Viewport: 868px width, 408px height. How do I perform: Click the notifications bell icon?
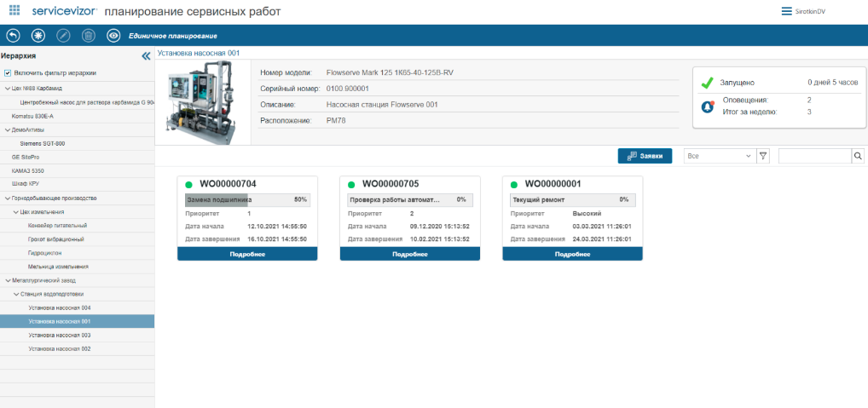pyautogui.click(x=708, y=107)
